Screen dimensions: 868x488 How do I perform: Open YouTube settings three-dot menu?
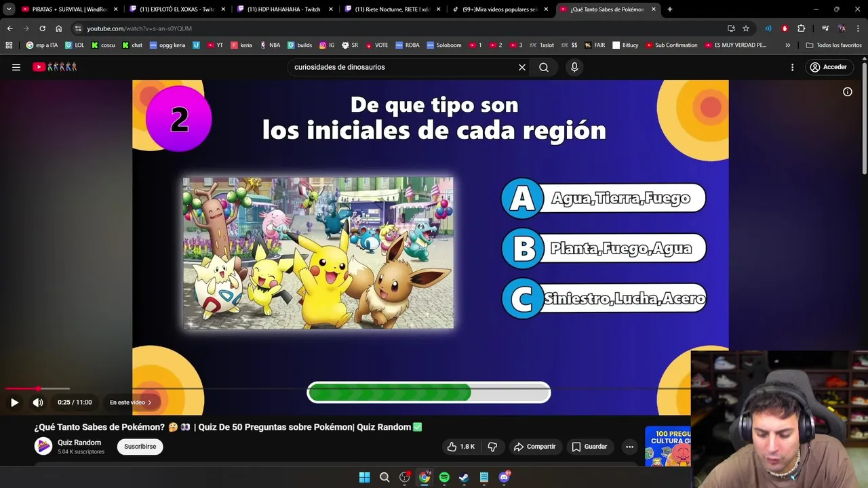coord(792,67)
